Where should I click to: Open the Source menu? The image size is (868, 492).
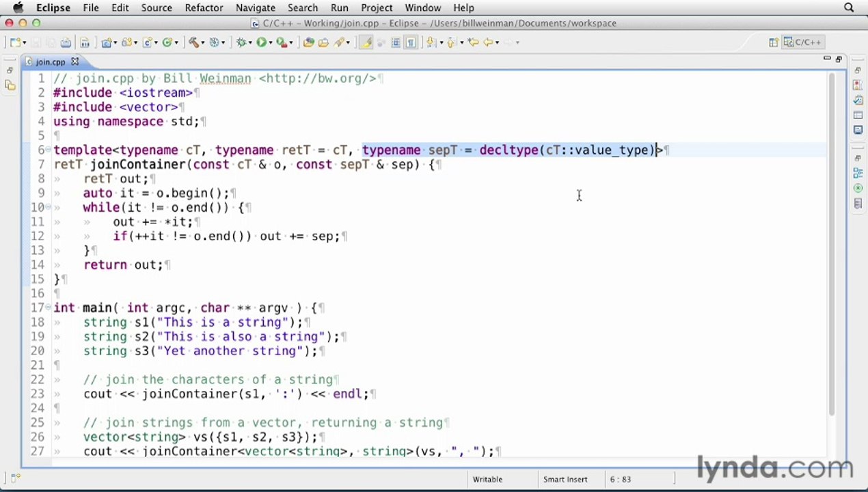pos(157,8)
